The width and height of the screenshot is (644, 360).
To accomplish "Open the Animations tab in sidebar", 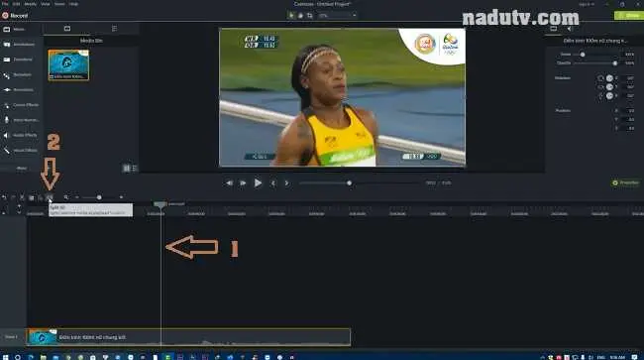I will click(x=19, y=90).
